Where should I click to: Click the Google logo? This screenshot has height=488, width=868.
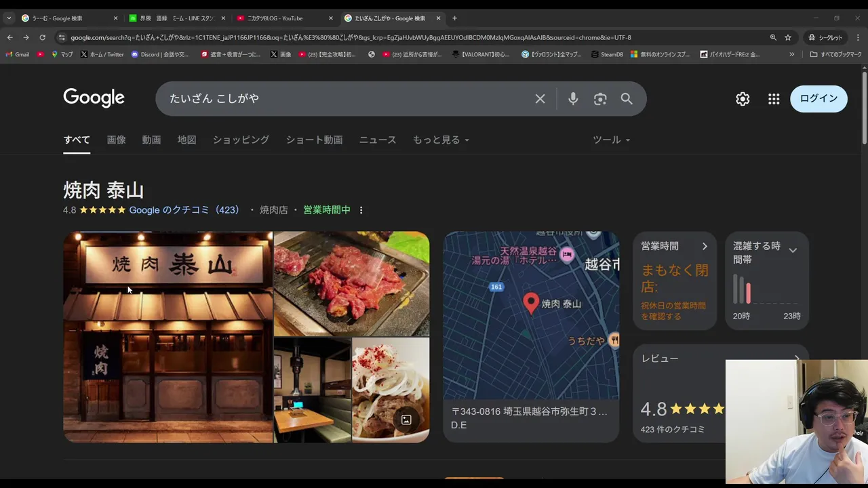[x=94, y=98]
